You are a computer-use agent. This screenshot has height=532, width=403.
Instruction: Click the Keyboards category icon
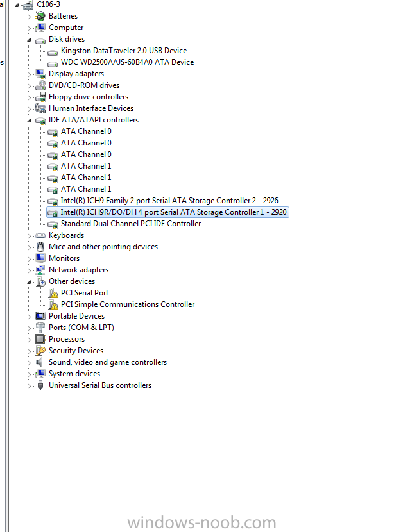click(x=40, y=235)
